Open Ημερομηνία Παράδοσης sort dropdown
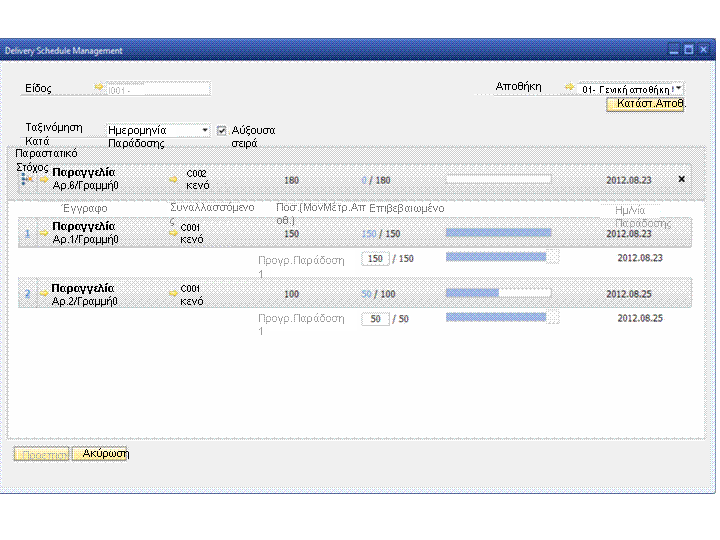Screen dimensions: 720x540 click(205, 130)
